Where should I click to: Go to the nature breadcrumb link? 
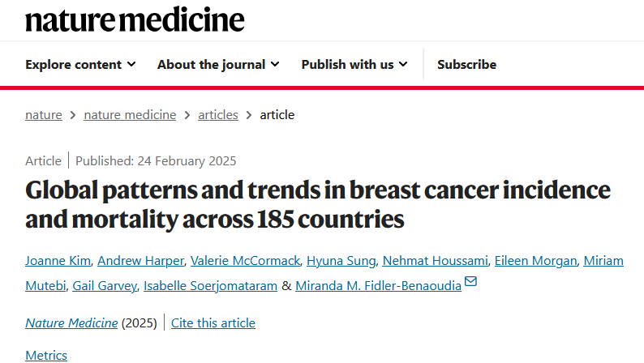click(x=44, y=115)
